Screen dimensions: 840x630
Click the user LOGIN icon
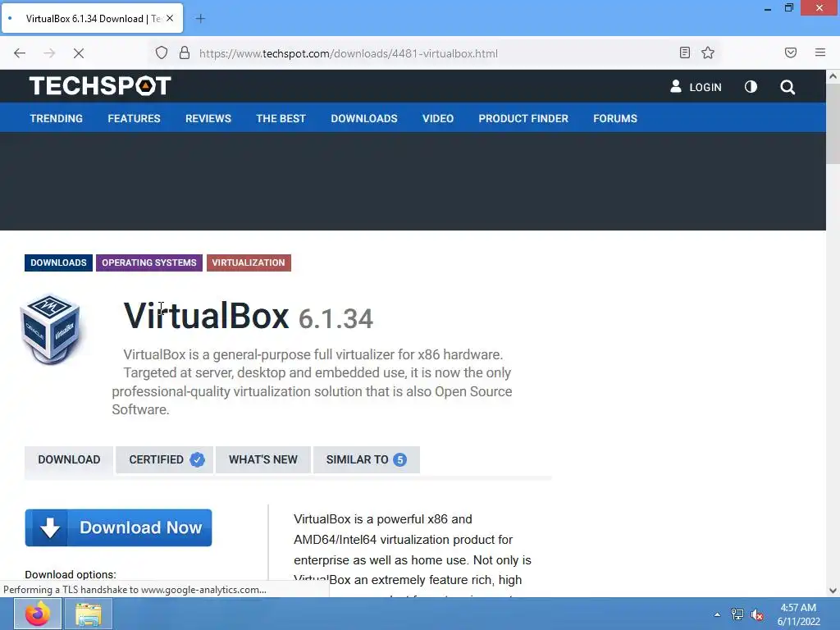[x=676, y=86]
